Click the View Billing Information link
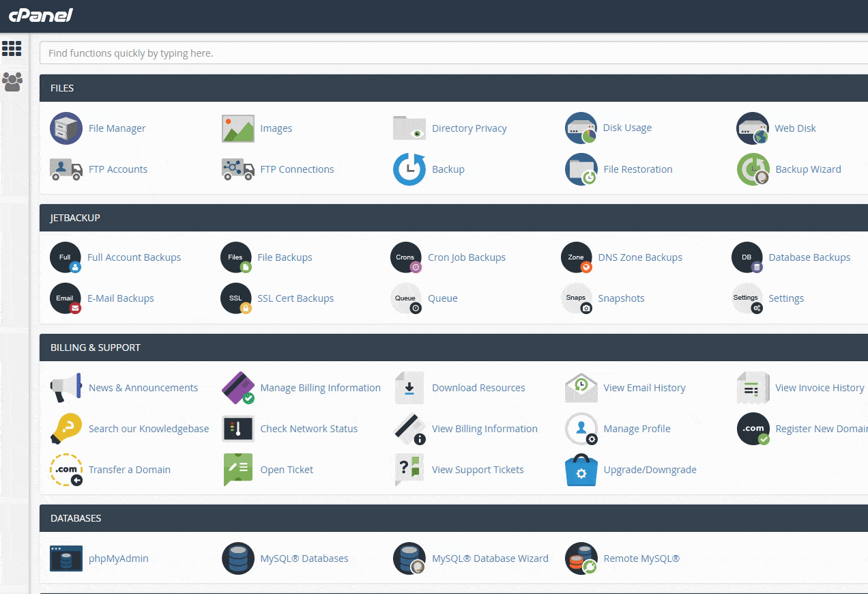The image size is (868, 594). (484, 429)
